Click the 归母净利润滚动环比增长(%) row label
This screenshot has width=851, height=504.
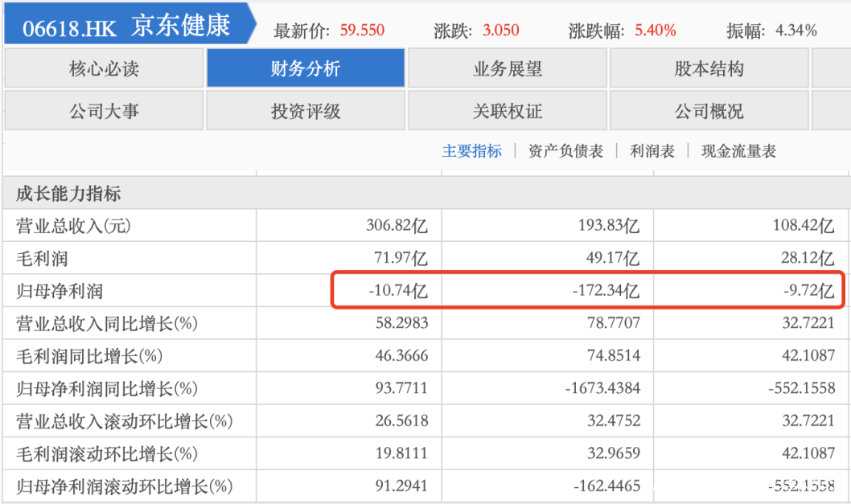coord(125,486)
